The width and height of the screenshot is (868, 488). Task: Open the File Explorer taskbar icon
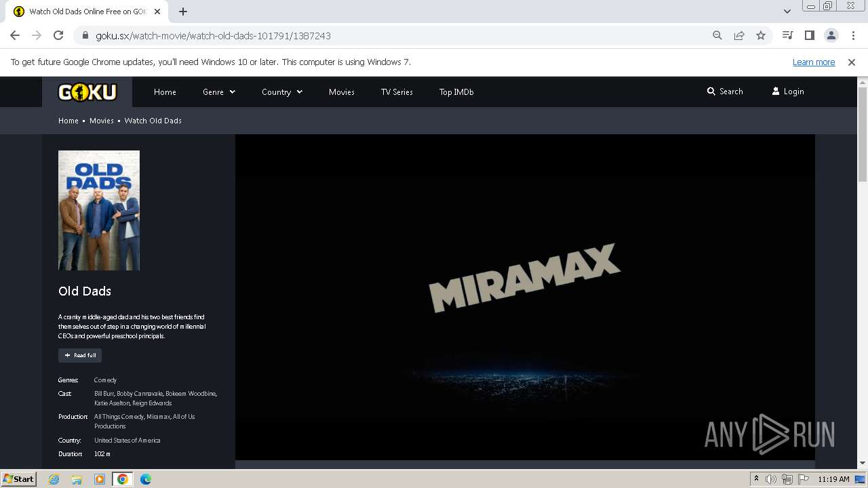coord(77,479)
